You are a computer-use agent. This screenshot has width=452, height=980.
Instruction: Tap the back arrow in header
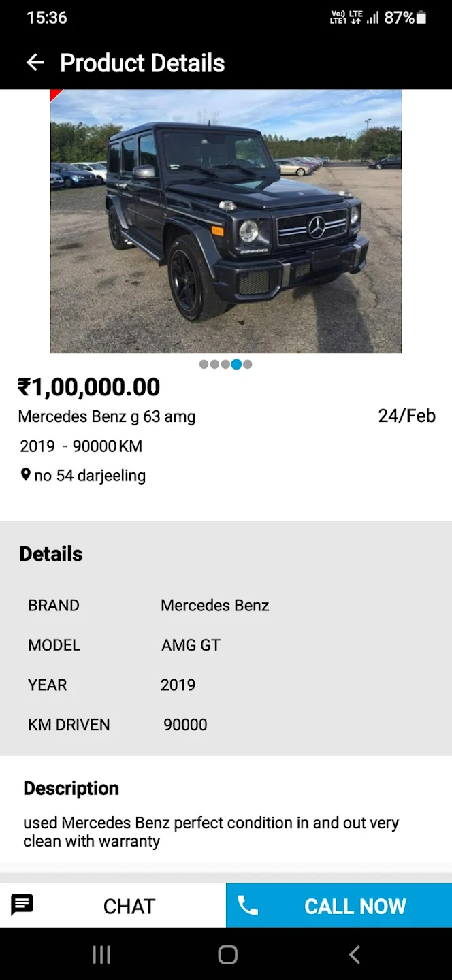click(x=35, y=63)
